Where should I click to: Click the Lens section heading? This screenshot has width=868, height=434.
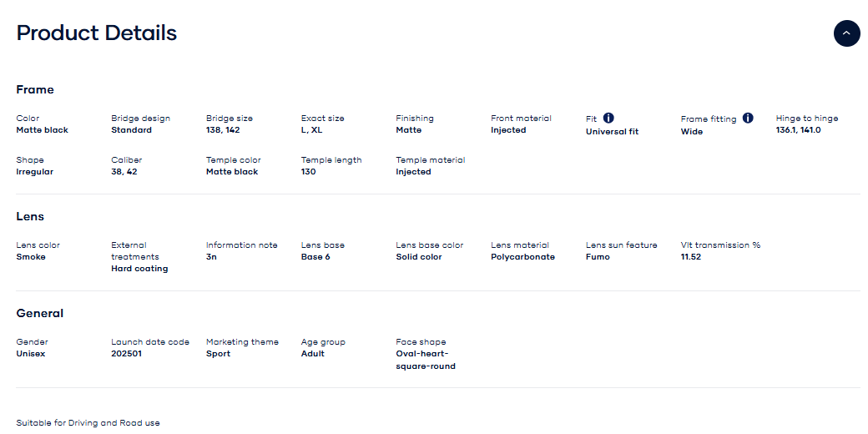tap(30, 217)
